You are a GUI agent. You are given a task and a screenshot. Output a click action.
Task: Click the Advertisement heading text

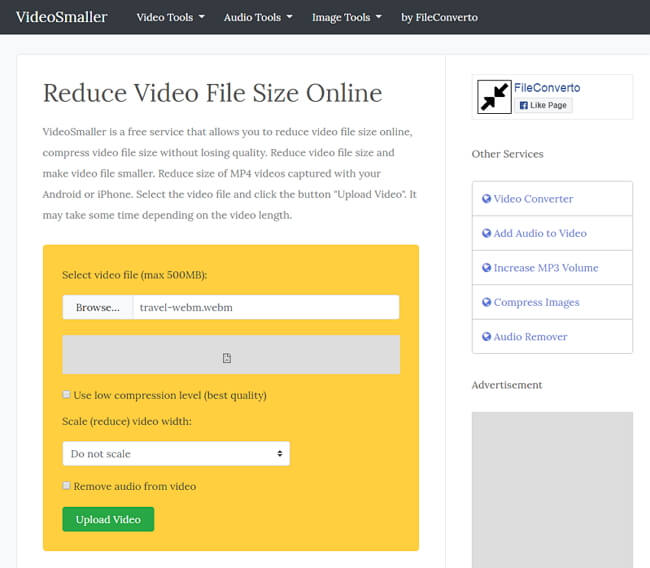[x=507, y=385]
